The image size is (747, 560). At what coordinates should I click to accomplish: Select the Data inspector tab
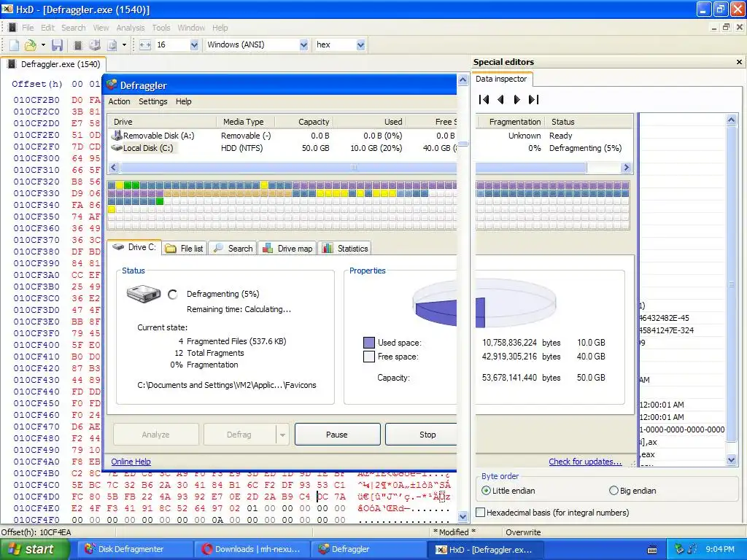tap(501, 79)
